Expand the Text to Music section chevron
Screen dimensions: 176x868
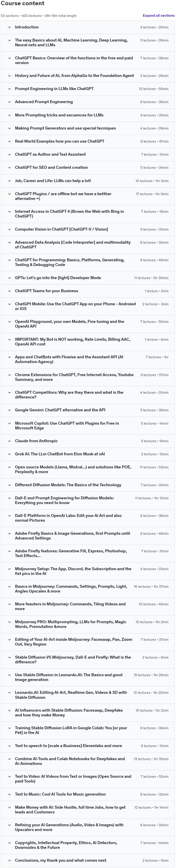click(x=9, y=794)
